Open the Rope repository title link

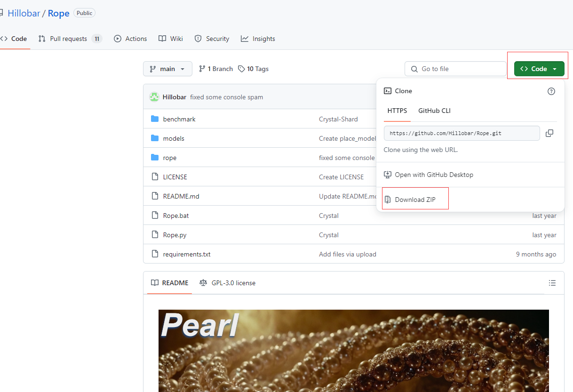tap(59, 13)
